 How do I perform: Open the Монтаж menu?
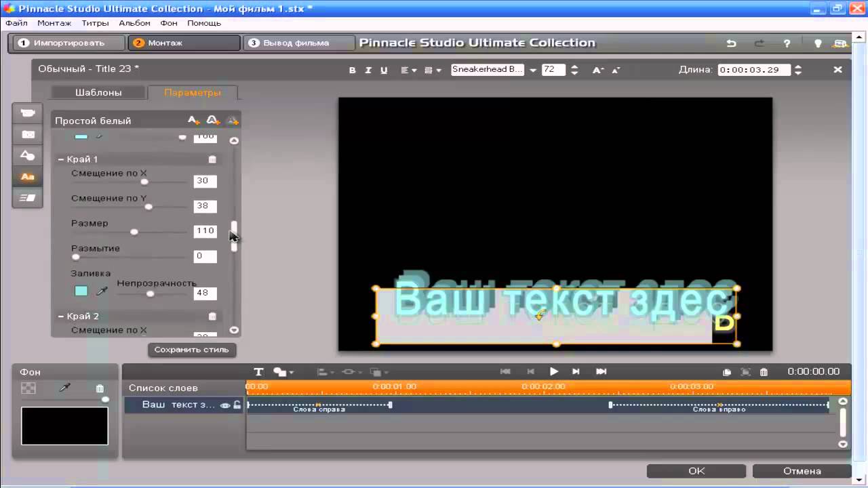pos(54,23)
